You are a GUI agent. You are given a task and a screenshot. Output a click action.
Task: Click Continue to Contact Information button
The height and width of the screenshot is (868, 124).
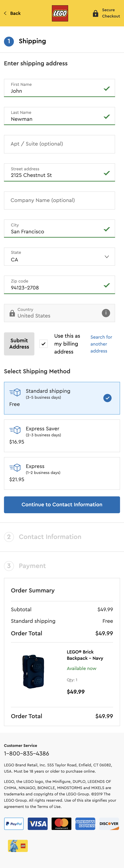(x=62, y=504)
